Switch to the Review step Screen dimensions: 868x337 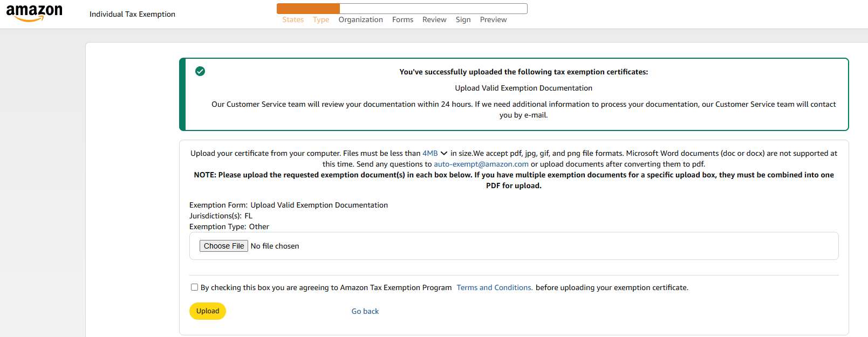[x=434, y=19]
